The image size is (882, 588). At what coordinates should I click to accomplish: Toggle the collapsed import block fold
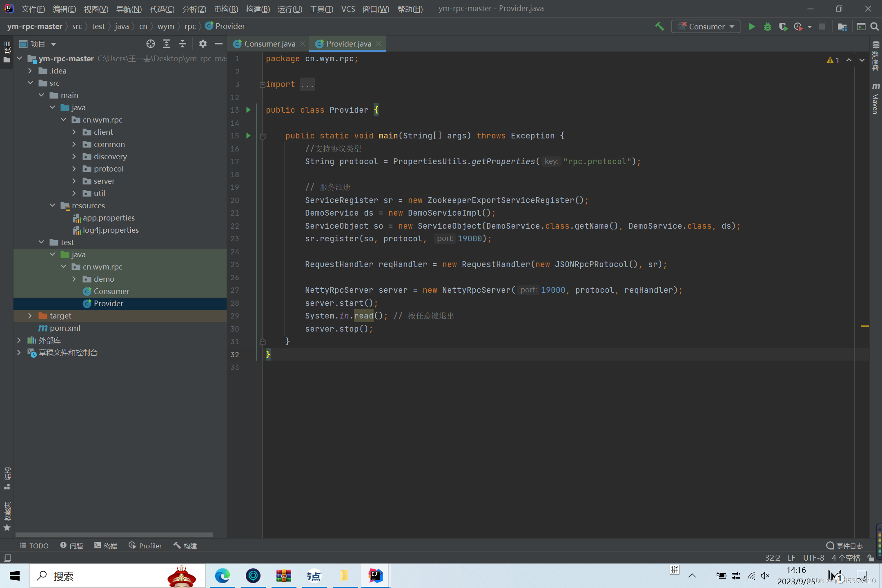pos(262,85)
